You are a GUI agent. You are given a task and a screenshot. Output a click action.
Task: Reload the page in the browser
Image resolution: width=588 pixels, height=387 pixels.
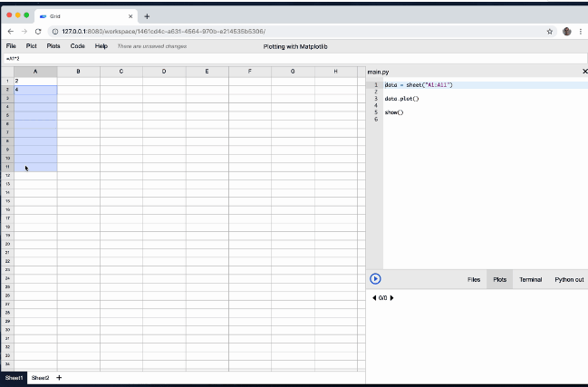pos(38,32)
